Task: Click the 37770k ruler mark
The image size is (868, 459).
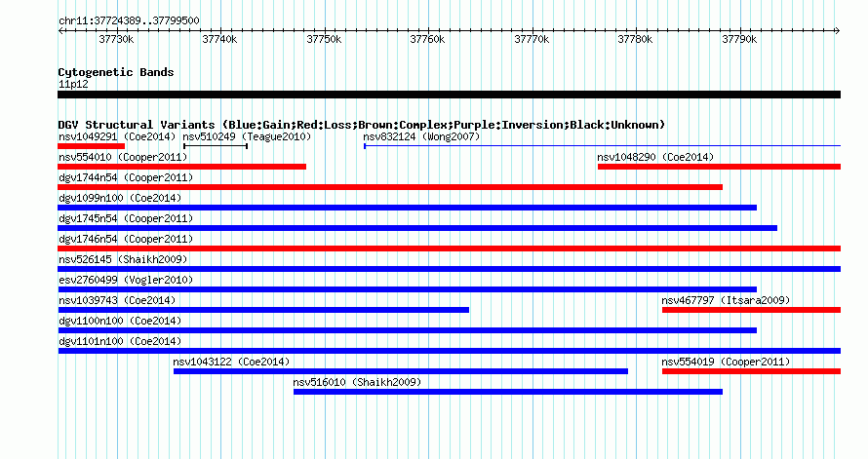Action: (x=532, y=39)
